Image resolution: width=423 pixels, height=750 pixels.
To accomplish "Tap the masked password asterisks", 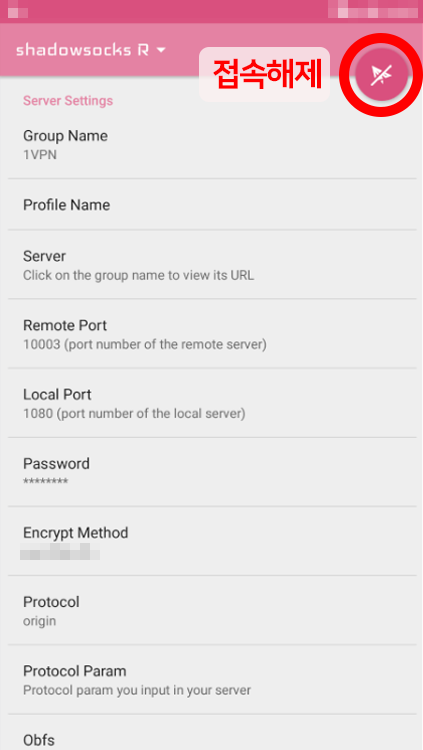I will point(45,481).
